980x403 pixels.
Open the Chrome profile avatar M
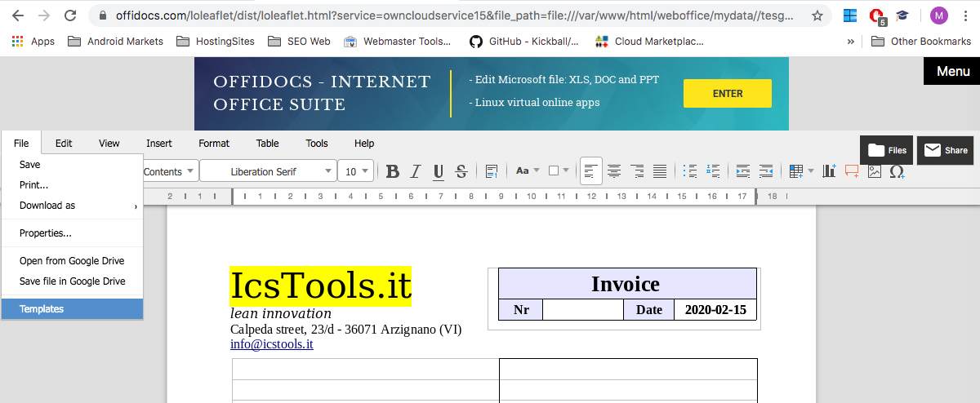[939, 15]
